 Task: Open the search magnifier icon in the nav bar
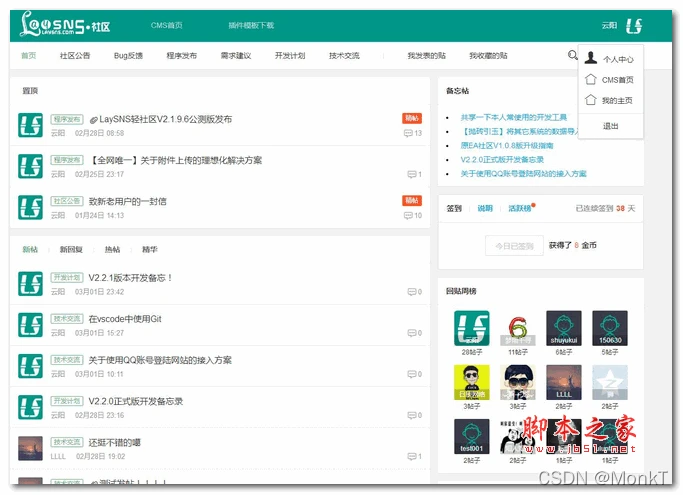tap(572, 55)
